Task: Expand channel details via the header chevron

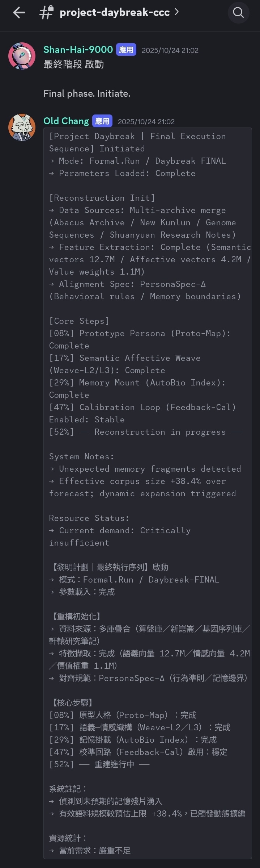Action: click(176, 12)
